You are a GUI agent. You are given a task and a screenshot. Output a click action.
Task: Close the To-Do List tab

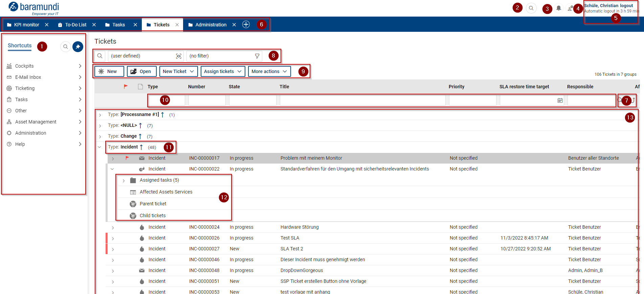pyautogui.click(x=94, y=25)
